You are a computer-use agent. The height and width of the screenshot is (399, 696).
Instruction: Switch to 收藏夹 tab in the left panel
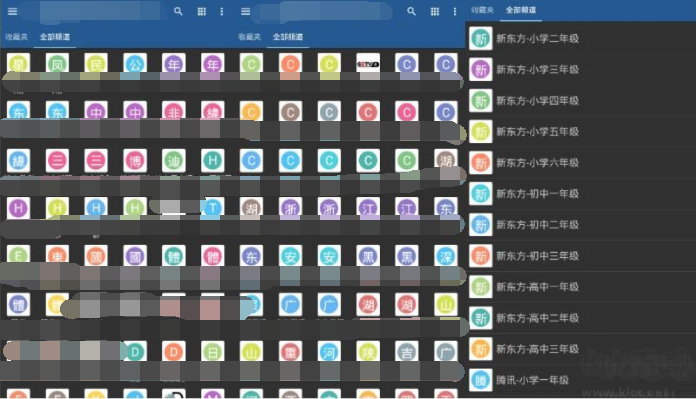pyautogui.click(x=16, y=37)
